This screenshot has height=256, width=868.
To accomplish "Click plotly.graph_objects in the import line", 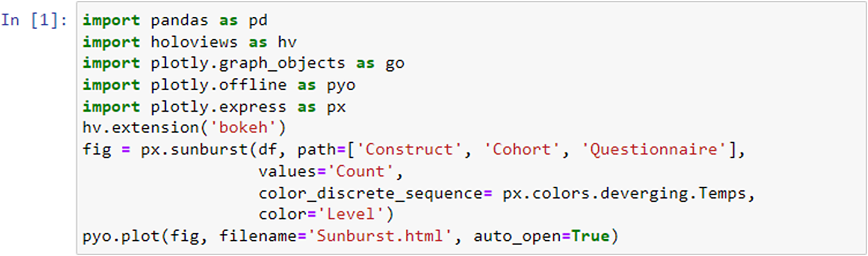I will (x=247, y=64).
